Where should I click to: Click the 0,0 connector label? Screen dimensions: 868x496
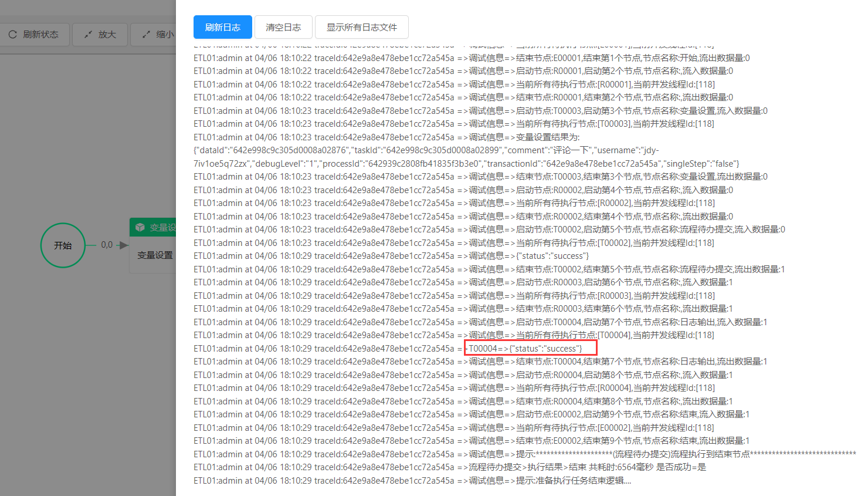(x=107, y=245)
